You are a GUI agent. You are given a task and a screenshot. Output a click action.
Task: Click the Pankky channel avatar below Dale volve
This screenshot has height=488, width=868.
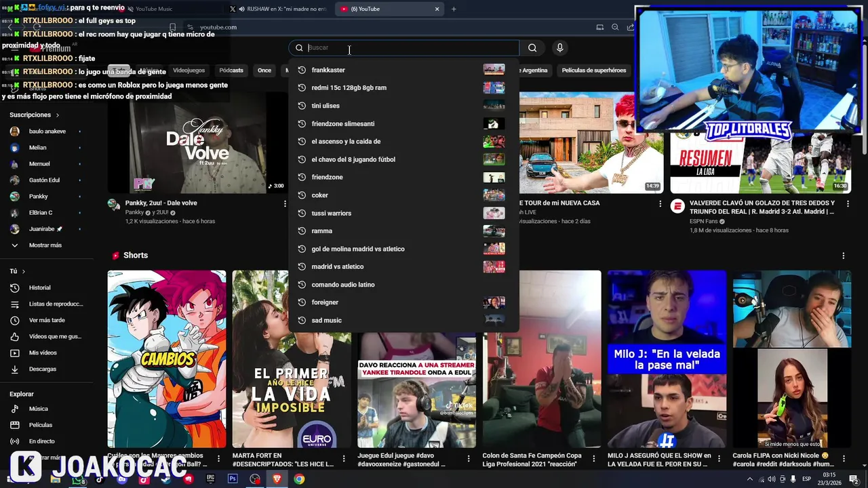coord(114,205)
